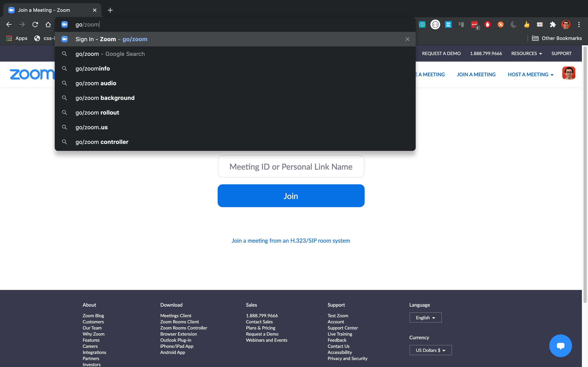Viewport: 588px width, 367px height.
Task: Remove the Sign In - Zoom suggestion
Action: point(408,39)
